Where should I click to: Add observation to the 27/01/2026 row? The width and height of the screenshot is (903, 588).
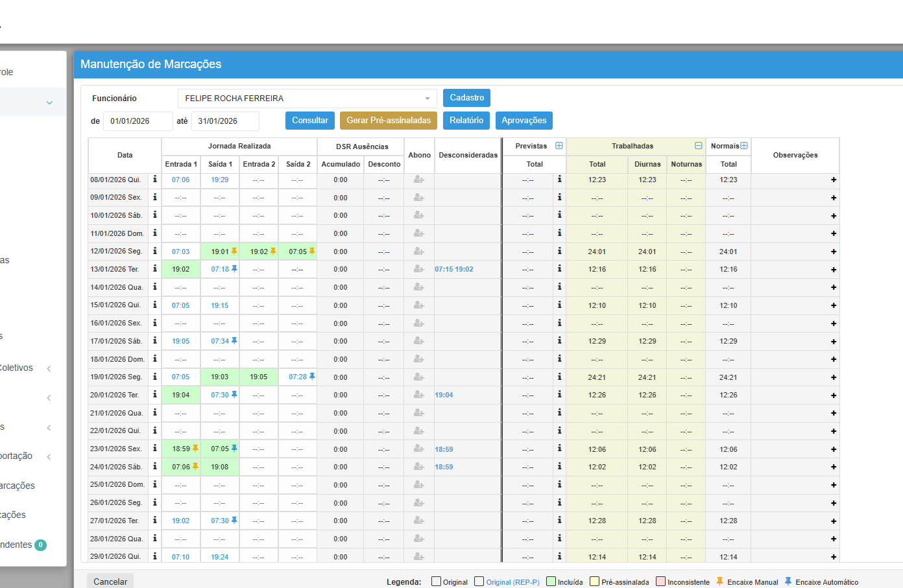834,521
